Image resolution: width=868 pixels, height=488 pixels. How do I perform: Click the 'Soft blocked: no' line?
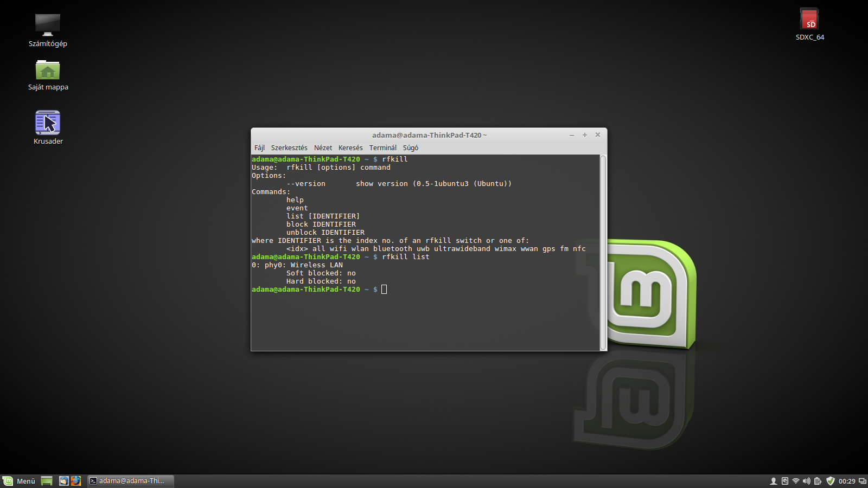click(x=321, y=273)
